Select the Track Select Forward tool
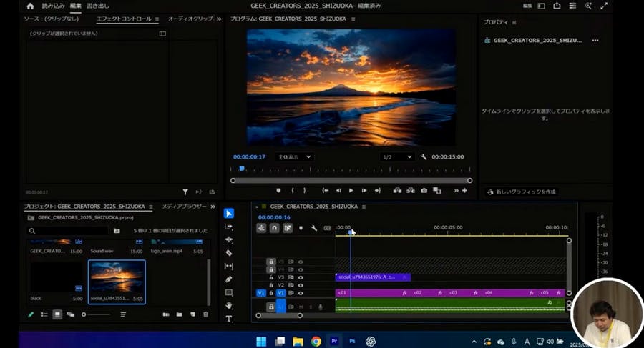The width and height of the screenshot is (644, 348). coord(229,227)
